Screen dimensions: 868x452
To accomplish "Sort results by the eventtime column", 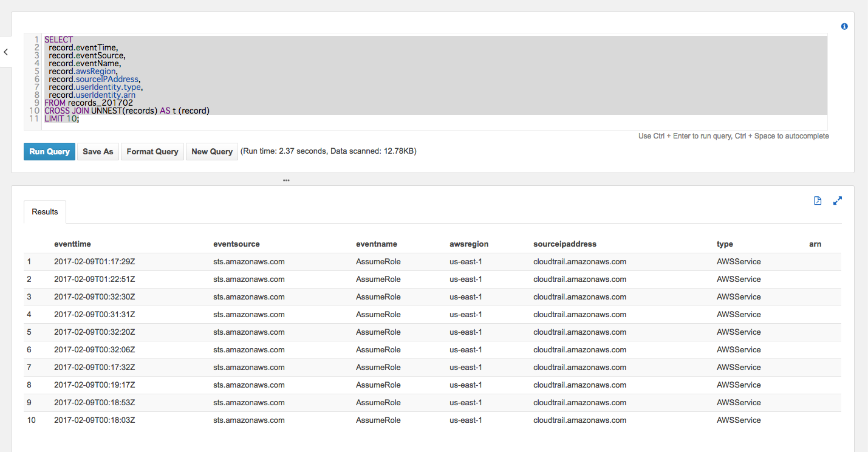I will point(72,244).
